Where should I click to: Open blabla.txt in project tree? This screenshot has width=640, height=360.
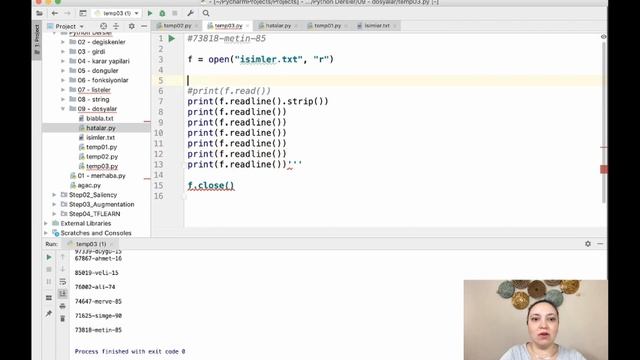point(100,118)
